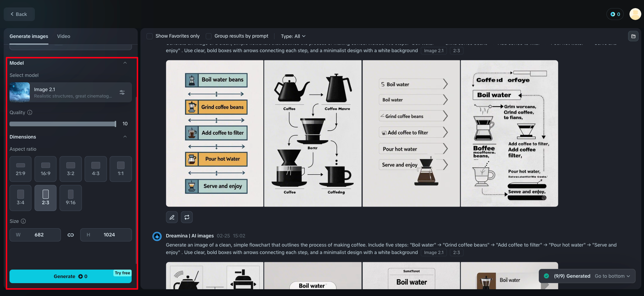Open the black kettle diagram image
Viewport: 644px width, 296px height.
coord(313,133)
